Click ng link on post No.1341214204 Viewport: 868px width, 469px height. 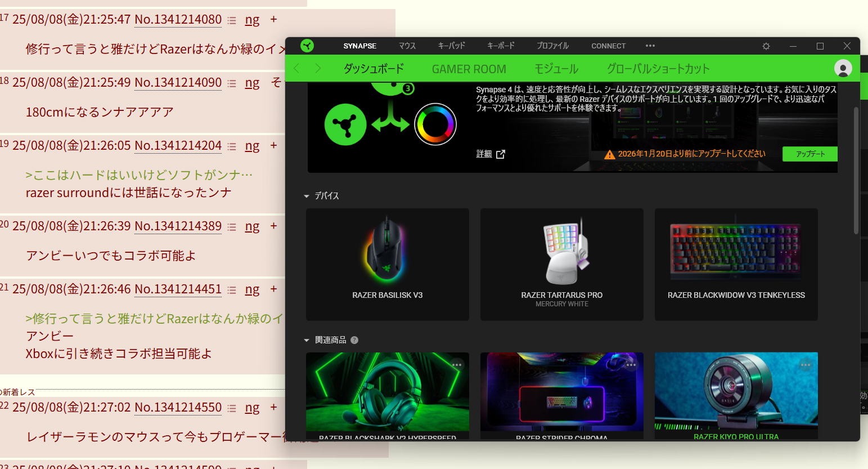[252, 146]
